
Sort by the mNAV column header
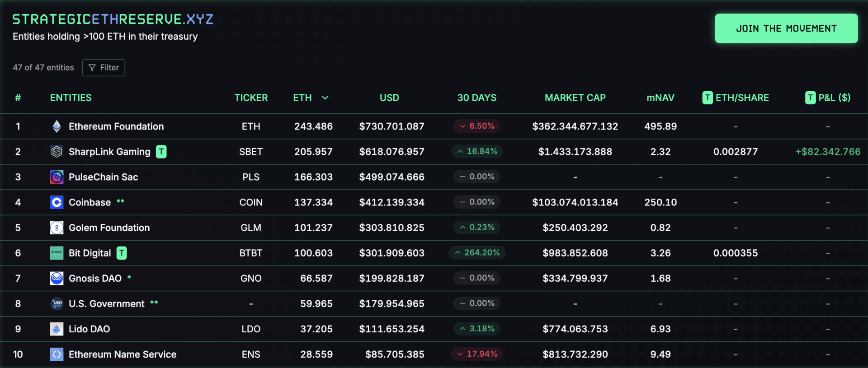[660, 98]
